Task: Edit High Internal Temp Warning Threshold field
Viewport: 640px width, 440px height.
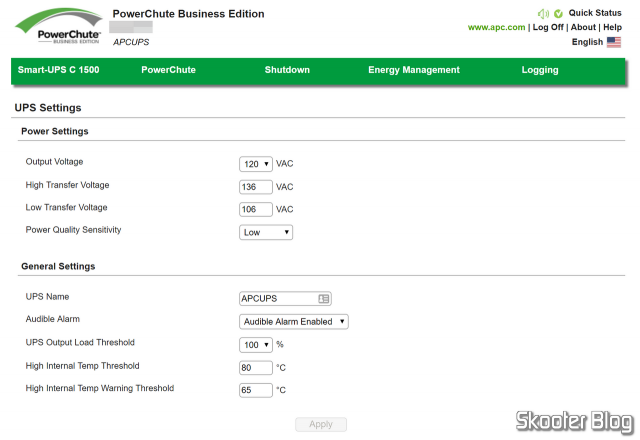Action: (256, 390)
